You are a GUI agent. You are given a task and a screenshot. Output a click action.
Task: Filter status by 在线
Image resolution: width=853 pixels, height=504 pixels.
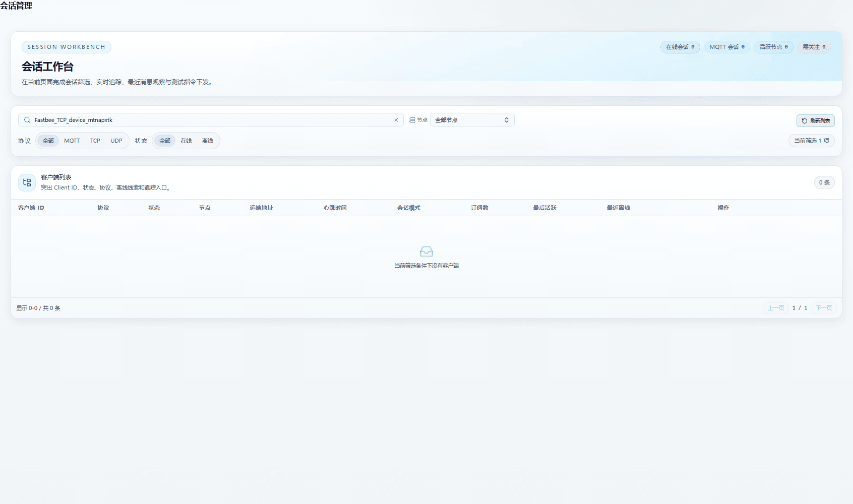(187, 141)
